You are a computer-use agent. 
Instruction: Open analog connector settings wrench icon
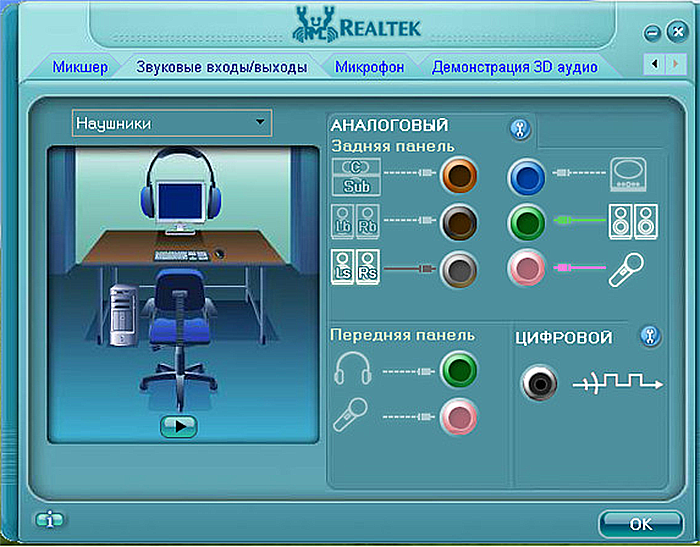(x=520, y=130)
